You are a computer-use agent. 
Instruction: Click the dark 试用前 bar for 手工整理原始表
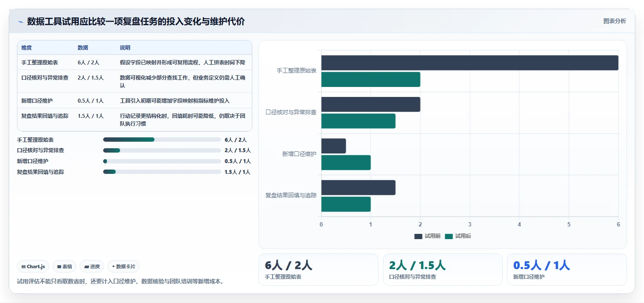[470, 63]
